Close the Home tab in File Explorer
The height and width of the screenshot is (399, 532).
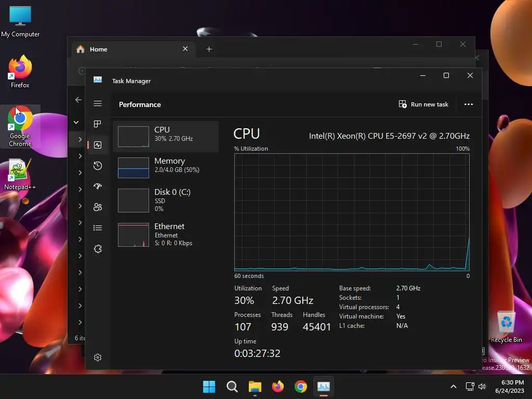tap(185, 49)
